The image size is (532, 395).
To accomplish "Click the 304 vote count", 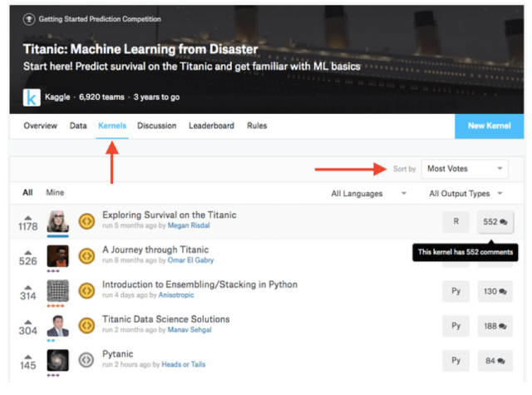I will click(x=28, y=330).
